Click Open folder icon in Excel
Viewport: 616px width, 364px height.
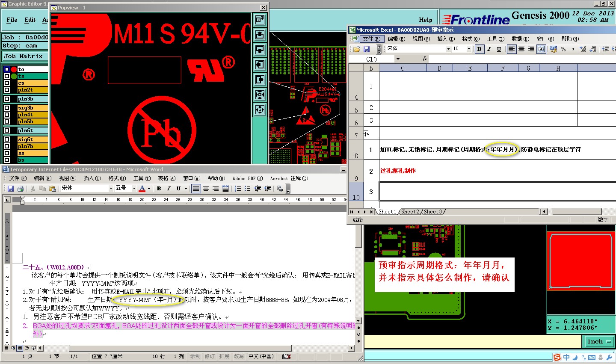pos(357,49)
